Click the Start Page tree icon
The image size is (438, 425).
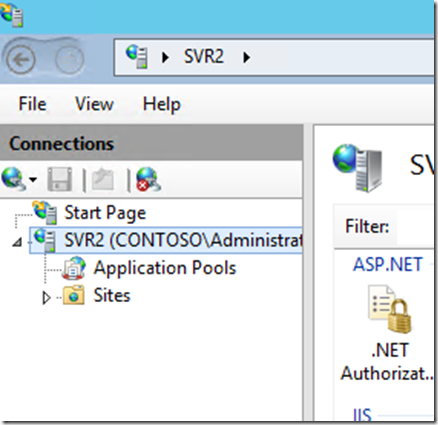click(45, 212)
